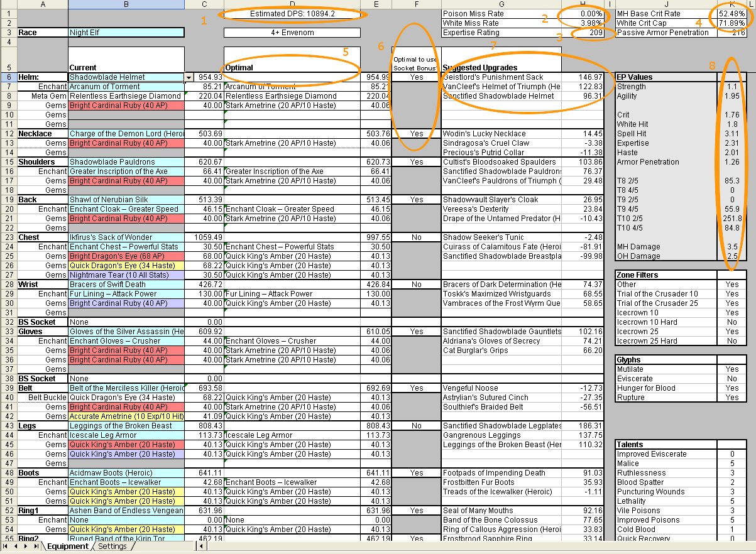Click the Agility EP value 1.95
This screenshot has height=554, width=756.
[x=731, y=96]
